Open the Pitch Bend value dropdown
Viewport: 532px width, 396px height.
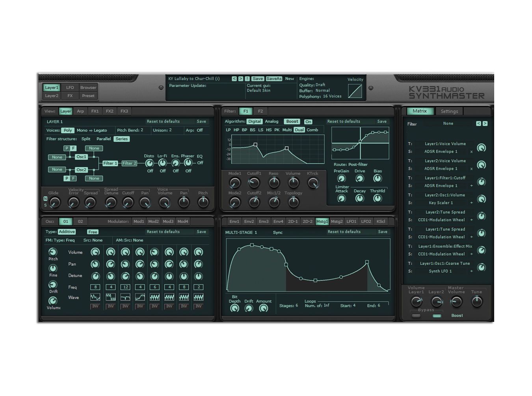[x=142, y=130]
